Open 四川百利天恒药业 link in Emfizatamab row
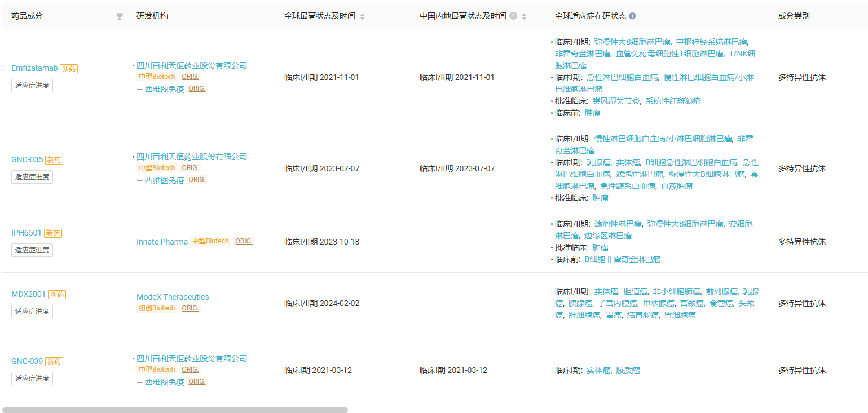The image size is (868, 413). [192, 65]
